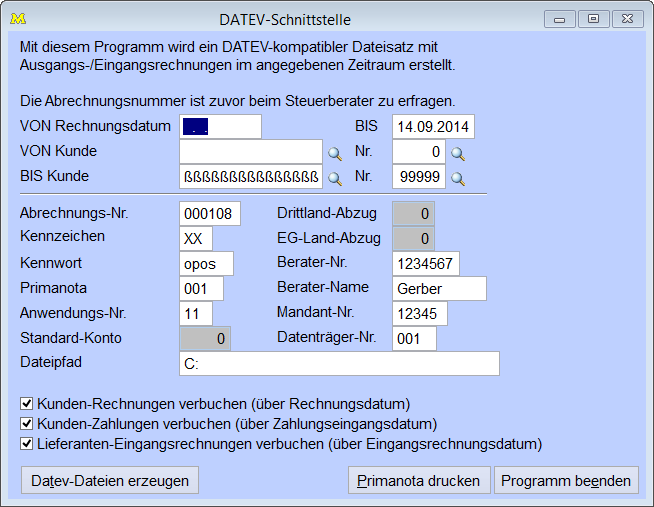Image resolution: width=654 pixels, height=507 pixels.
Task: Click the BIS Kunde name field
Action: coord(251,176)
